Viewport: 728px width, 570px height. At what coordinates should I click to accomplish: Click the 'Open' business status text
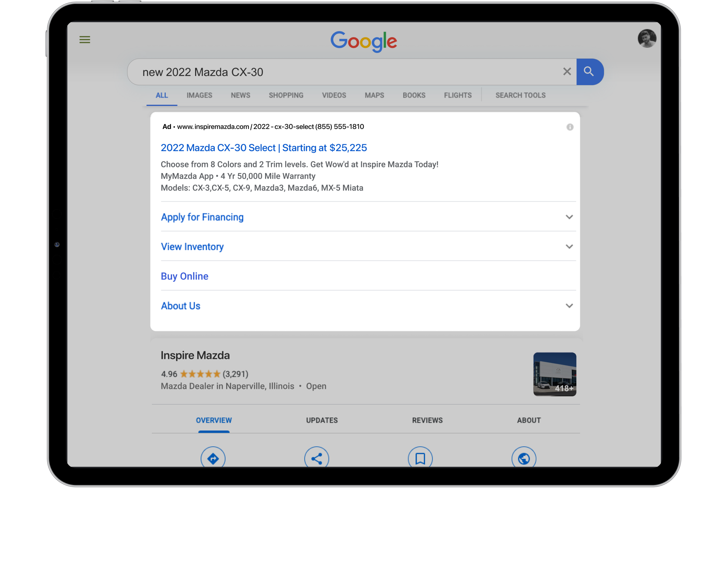[316, 386]
